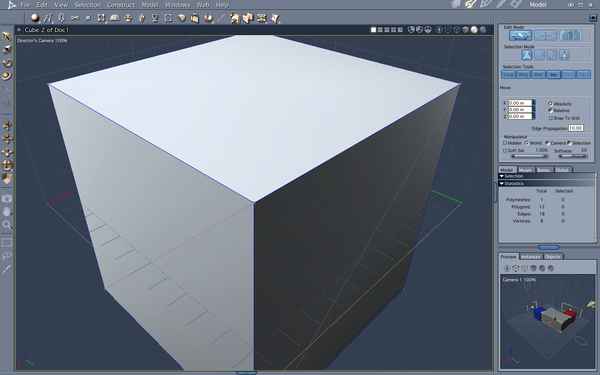The height and width of the screenshot is (375, 600).
Task: Click the plus grow selection button
Action: click(x=583, y=75)
